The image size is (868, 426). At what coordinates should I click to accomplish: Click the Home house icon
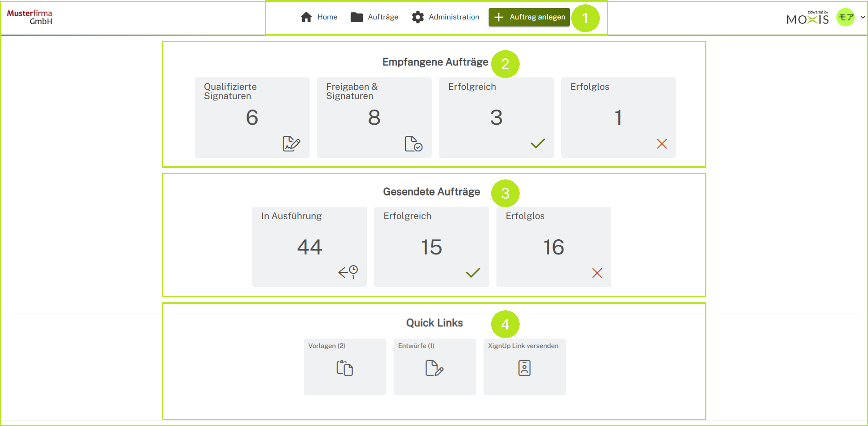pyautogui.click(x=306, y=17)
